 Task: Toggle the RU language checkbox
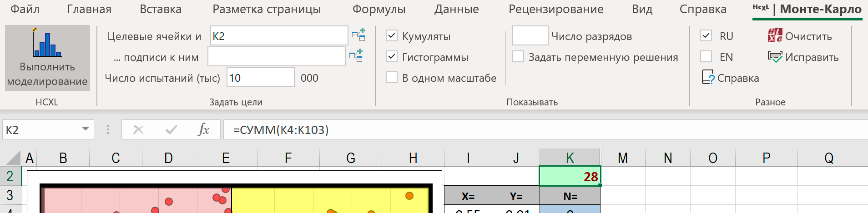[x=706, y=35]
